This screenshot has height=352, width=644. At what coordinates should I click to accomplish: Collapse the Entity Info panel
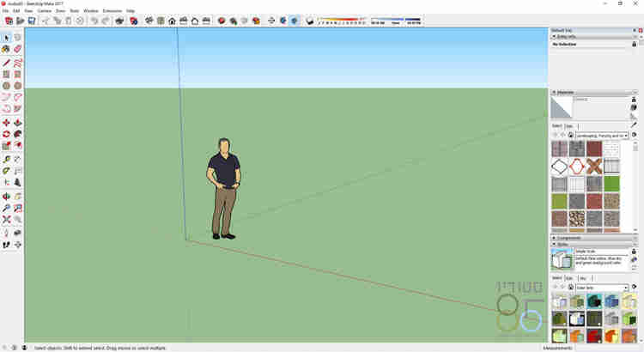coord(554,37)
